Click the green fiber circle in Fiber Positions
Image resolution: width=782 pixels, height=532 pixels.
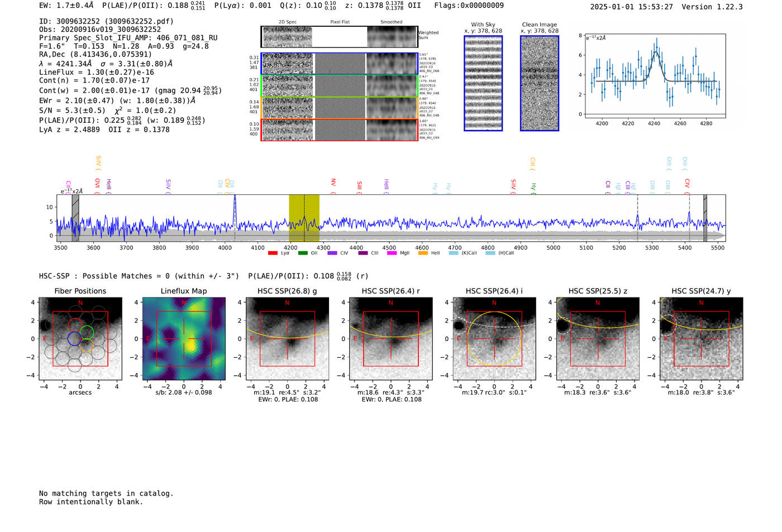[87, 333]
